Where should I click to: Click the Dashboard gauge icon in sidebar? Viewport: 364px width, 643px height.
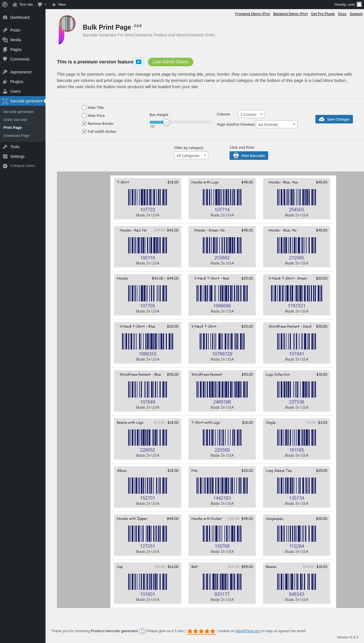(x=5, y=17)
